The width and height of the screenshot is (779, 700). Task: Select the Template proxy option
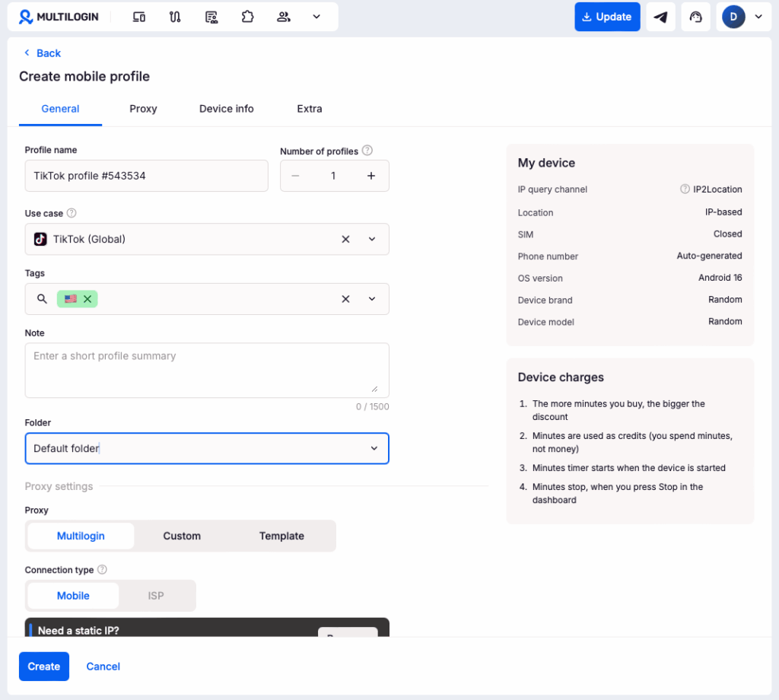pyautogui.click(x=281, y=536)
